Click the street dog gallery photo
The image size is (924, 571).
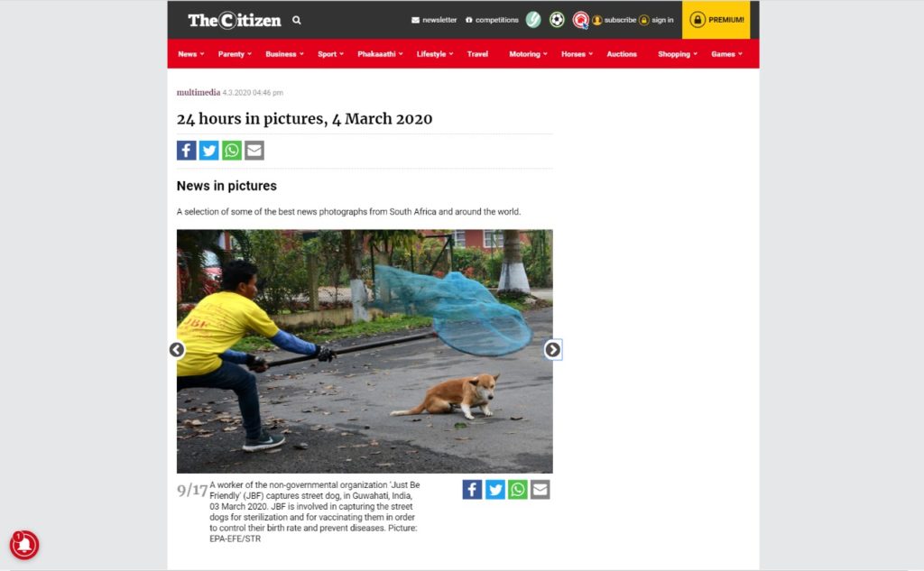pyautogui.click(x=365, y=351)
